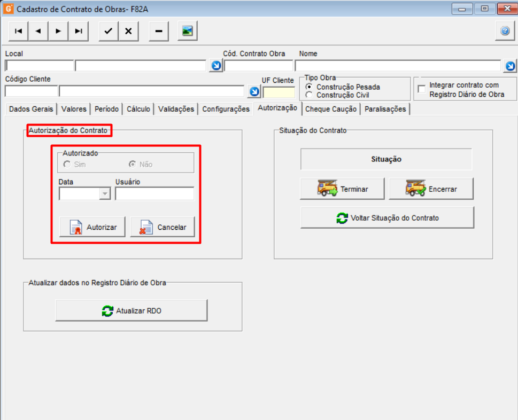Click the Autorizar button
This screenshot has width=518, height=420.
[92, 227]
